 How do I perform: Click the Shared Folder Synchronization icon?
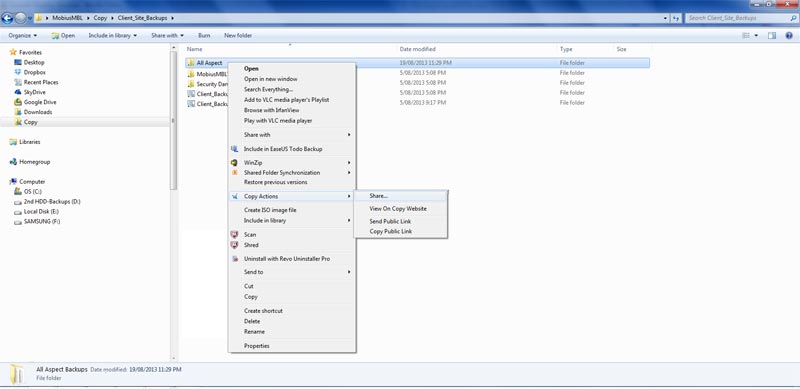(x=235, y=173)
